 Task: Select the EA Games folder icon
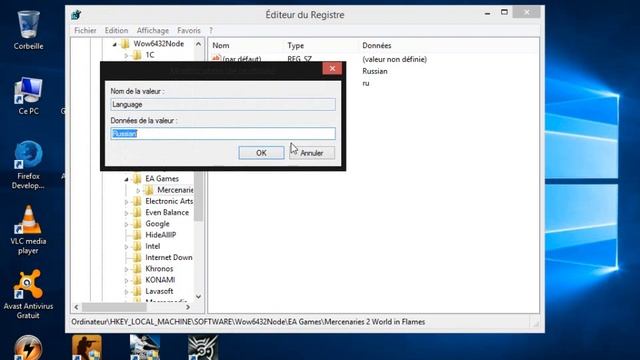point(138,179)
